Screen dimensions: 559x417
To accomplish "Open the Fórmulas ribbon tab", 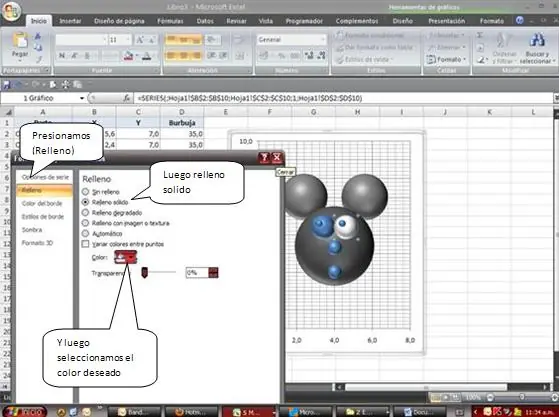I will point(170,21).
